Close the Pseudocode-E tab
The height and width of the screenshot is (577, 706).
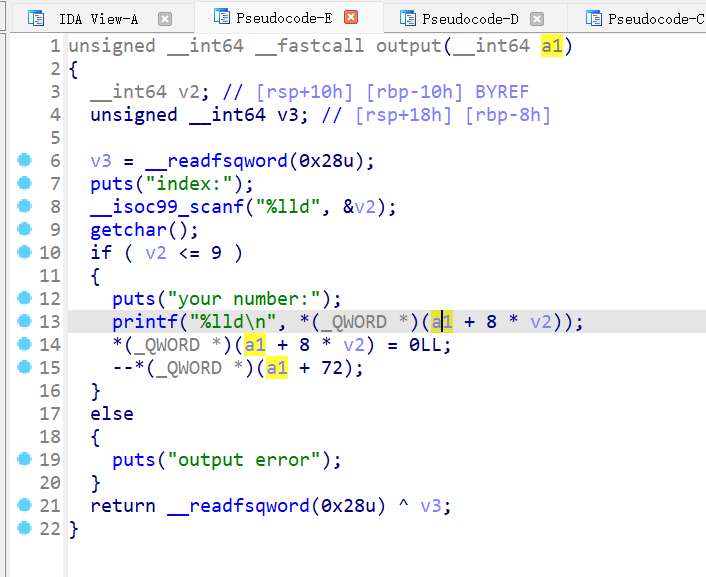[x=350, y=17]
